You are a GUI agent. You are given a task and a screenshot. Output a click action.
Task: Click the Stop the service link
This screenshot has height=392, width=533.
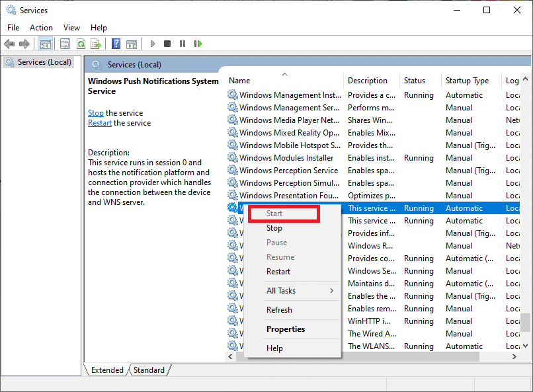95,112
